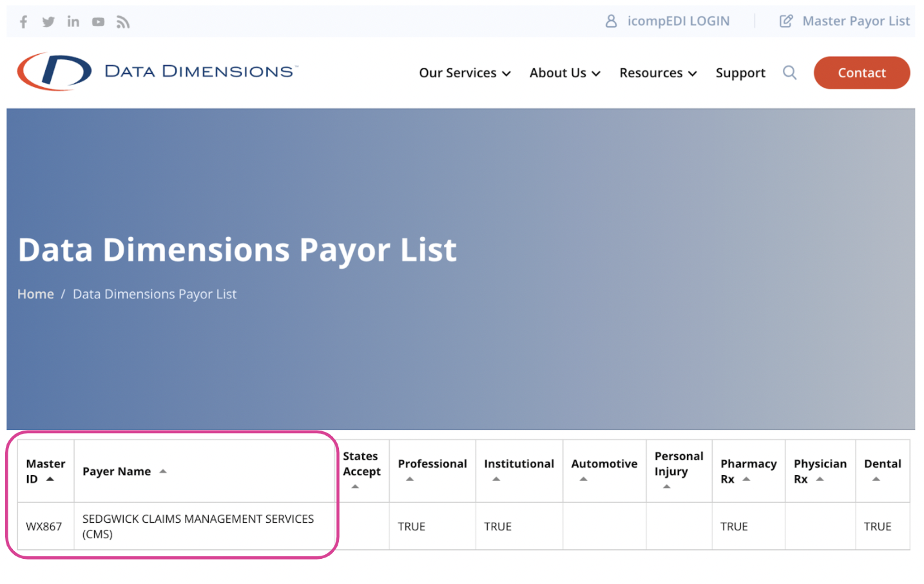Open the Master Payor List link
Viewport: 924px width, 584px height.
856,21
